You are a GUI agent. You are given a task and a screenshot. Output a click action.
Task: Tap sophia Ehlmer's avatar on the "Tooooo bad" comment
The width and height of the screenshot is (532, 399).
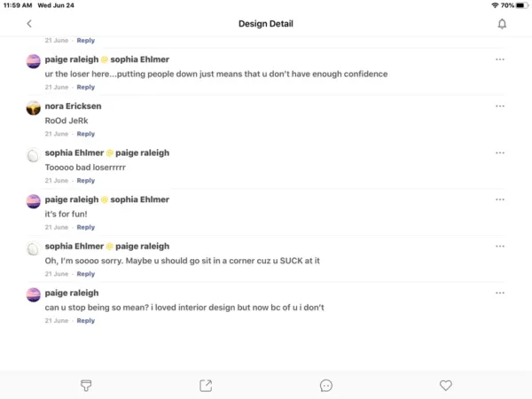point(34,155)
